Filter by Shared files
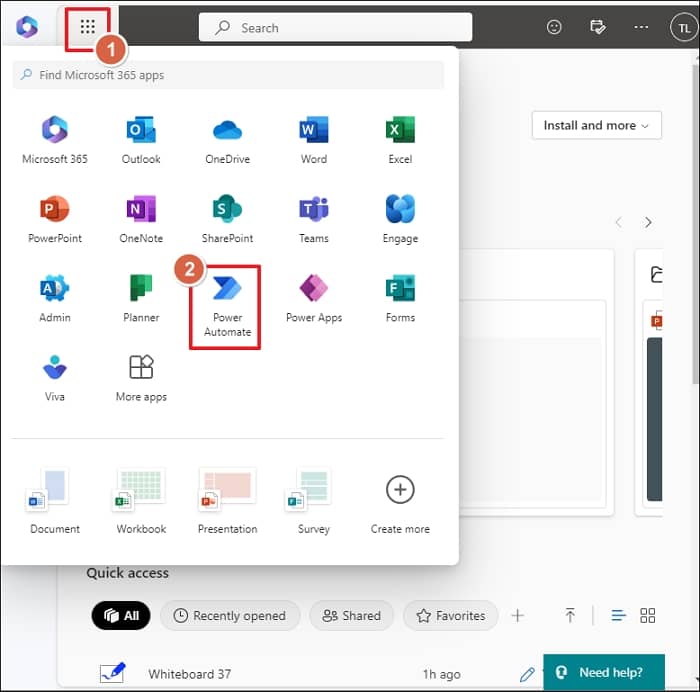This screenshot has height=692, width=700. [x=351, y=616]
